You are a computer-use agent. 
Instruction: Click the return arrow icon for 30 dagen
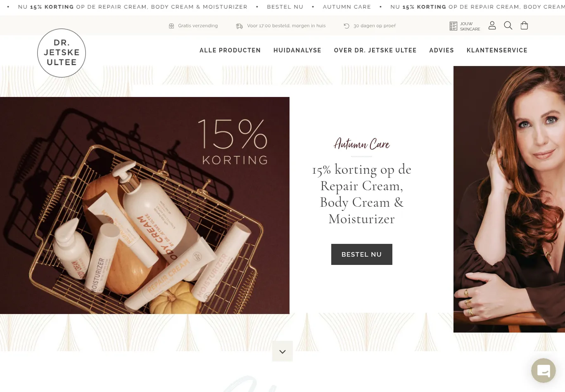click(x=347, y=26)
